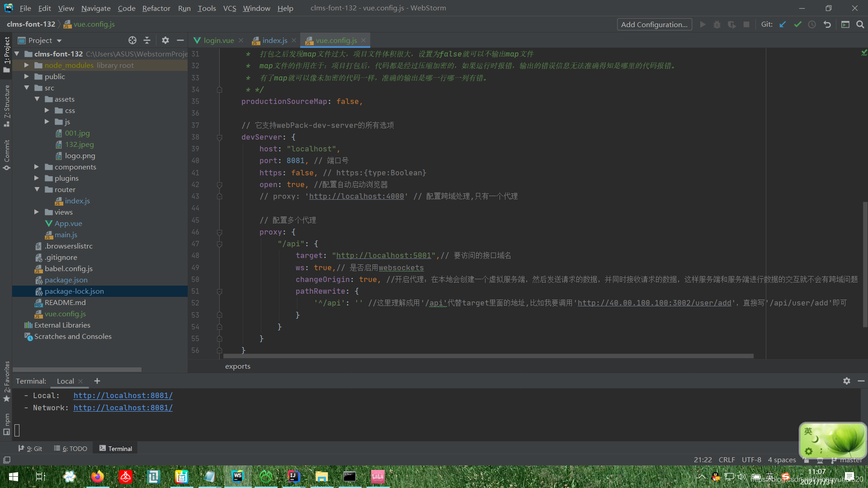Image resolution: width=868 pixels, height=488 pixels.
Task: Open Firefox from the Windows taskbar
Action: click(97, 477)
